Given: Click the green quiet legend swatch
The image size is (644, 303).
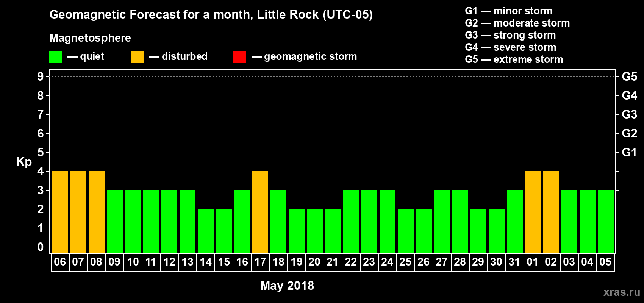Looking at the screenshot, I should (55, 57).
